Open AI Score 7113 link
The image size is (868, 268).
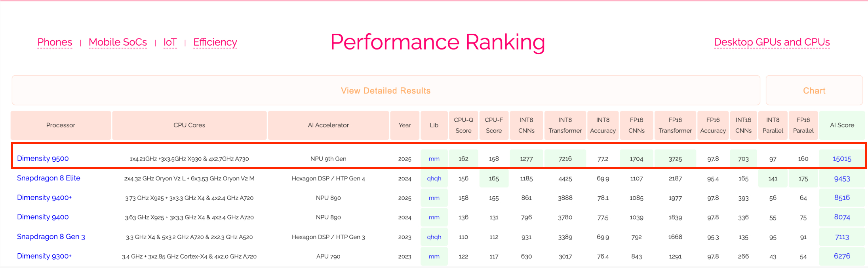coord(842,237)
